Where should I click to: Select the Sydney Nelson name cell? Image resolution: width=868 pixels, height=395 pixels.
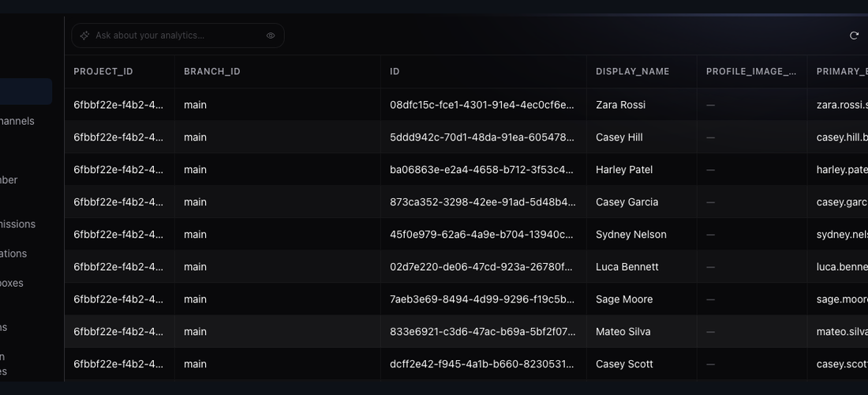tap(631, 235)
